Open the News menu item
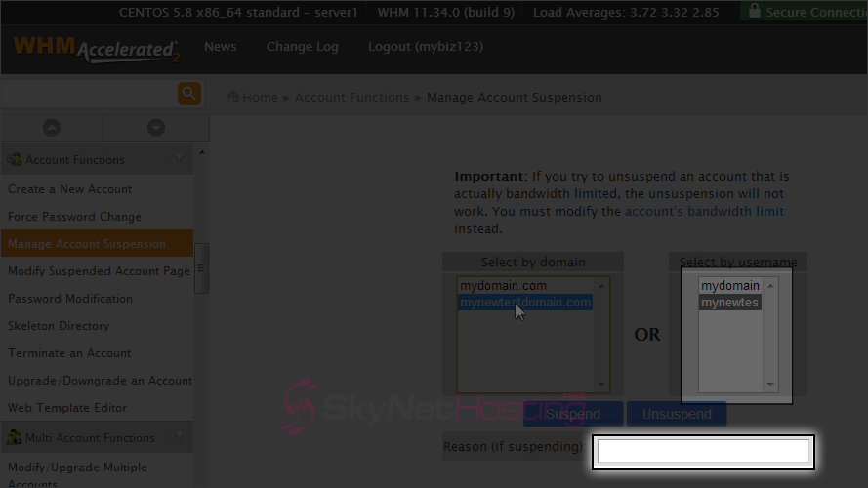Viewport: 868px width, 488px height. click(221, 47)
